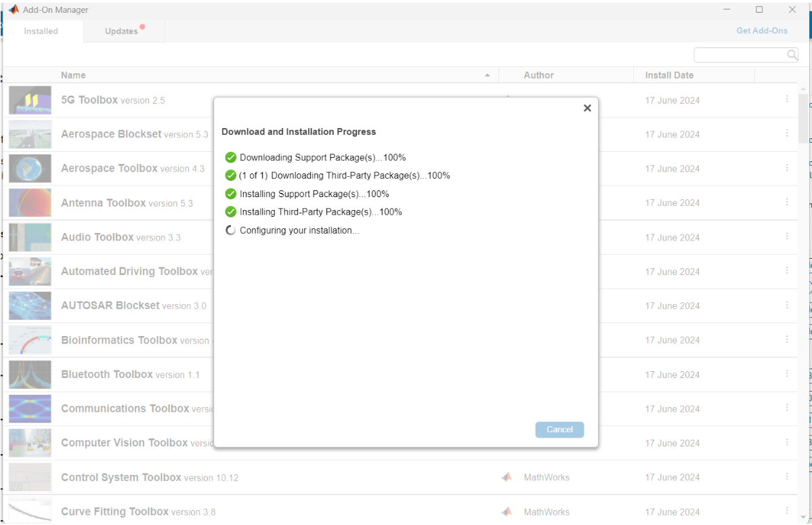Open options menu for AUTOSAR Blockset
812x525 pixels.
coord(787,305)
